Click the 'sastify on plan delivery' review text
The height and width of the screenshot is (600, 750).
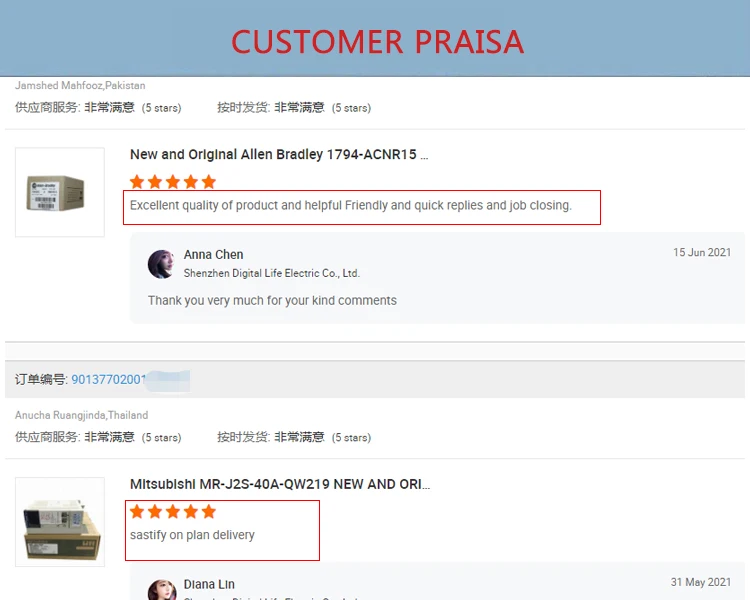(192, 535)
